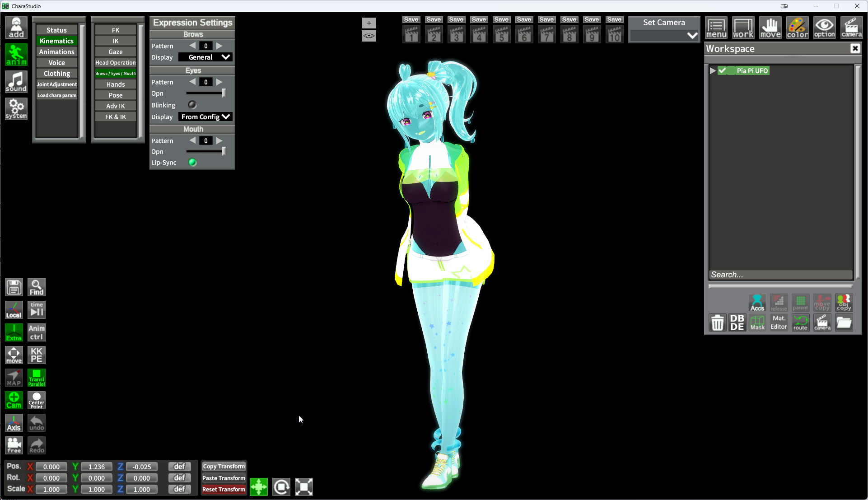Toggle the Blinking indicator
The width and height of the screenshot is (868, 500).
click(192, 105)
